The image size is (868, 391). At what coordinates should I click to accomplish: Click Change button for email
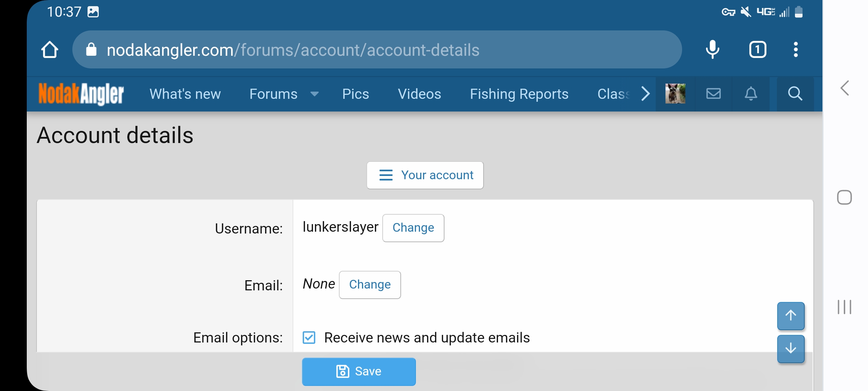tap(370, 285)
